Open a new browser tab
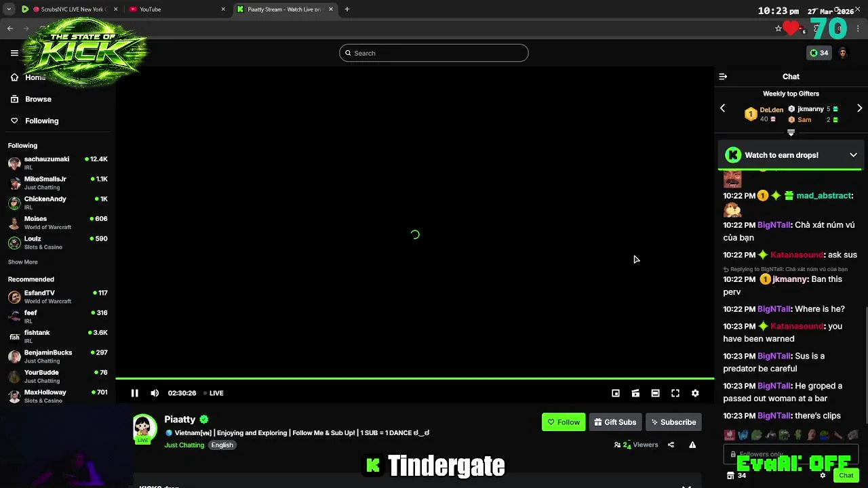This screenshot has height=488, width=868. pos(347,9)
